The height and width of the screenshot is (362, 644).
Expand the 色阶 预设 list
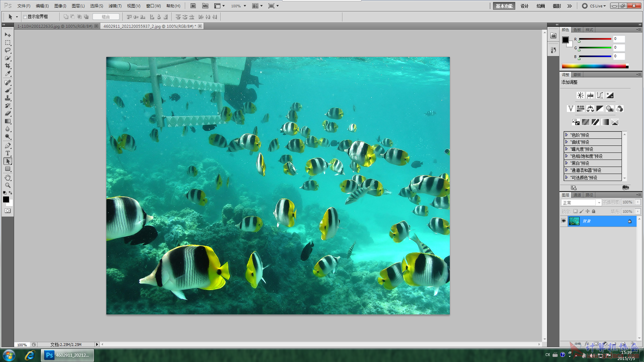pos(566,135)
